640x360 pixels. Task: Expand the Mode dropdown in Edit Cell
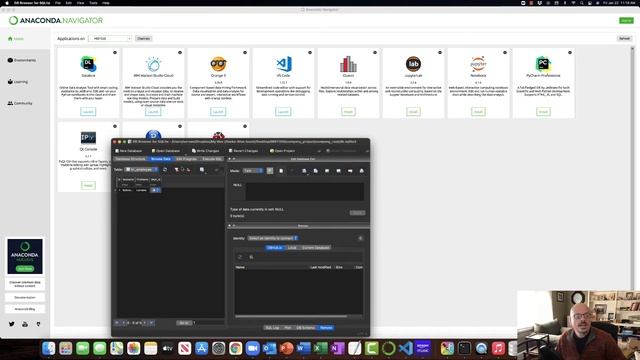coord(253,171)
